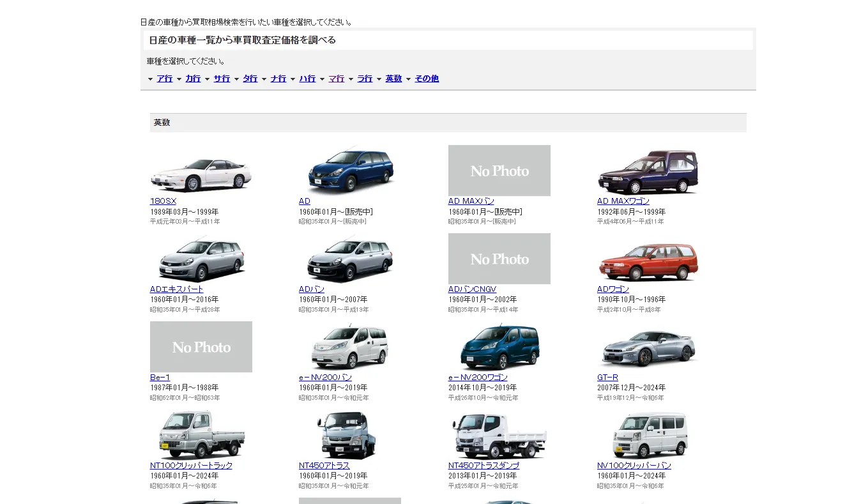The height and width of the screenshot is (504, 845).
Task: Click the arrow before マ行
Action: (323, 79)
